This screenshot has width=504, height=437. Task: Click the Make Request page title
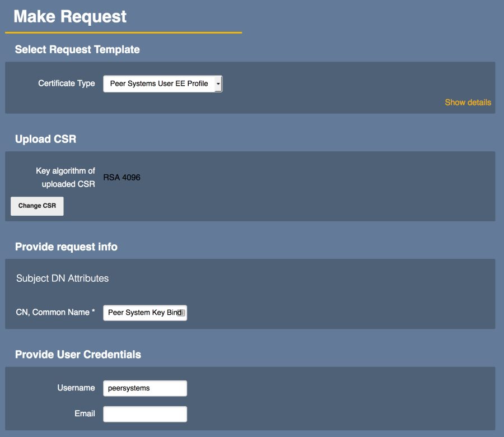point(70,17)
